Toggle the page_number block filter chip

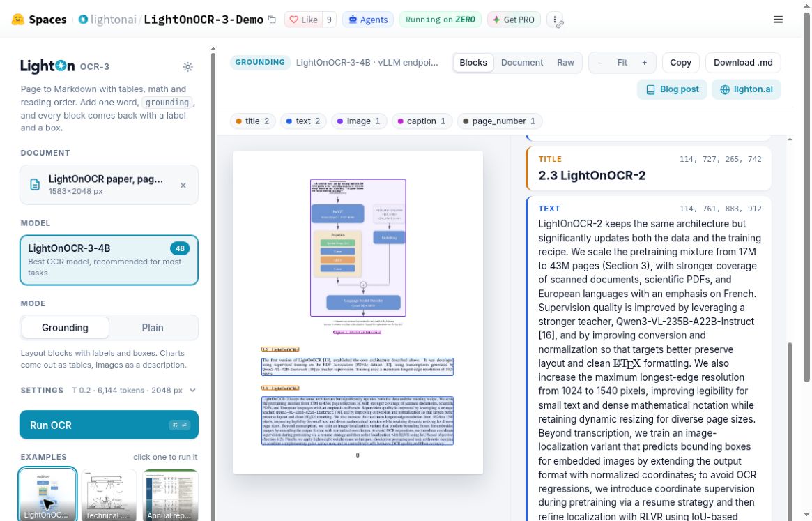pyautogui.click(x=499, y=121)
